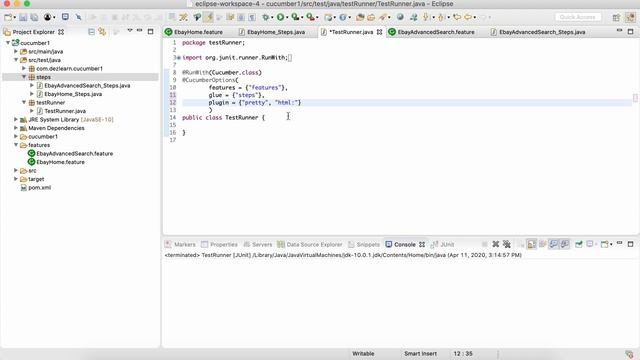
Task: Click the Open Perspective icon
Action: pos(616,17)
